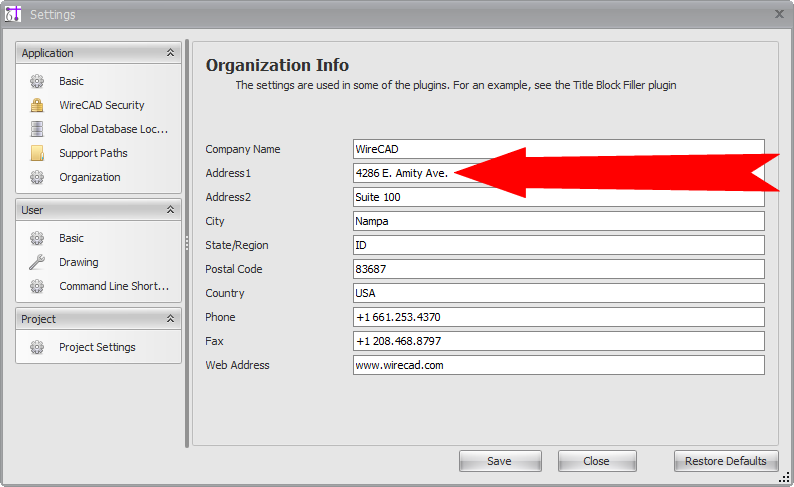Click the Address1 label
The width and height of the screenshot is (794, 487).
(x=228, y=173)
